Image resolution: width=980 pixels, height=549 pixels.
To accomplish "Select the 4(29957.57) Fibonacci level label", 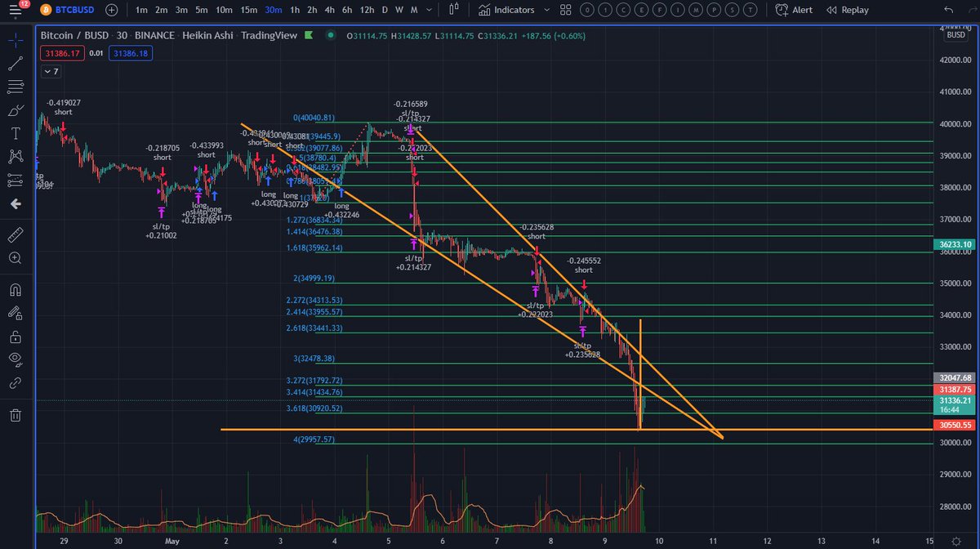I will pyautogui.click(x=314, y=439).
